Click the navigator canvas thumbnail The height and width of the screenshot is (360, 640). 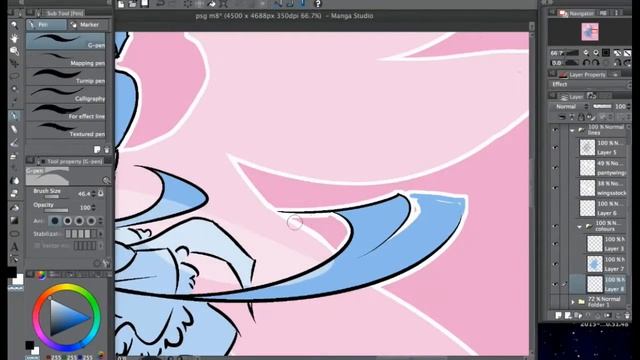click(x=590, y=32)
